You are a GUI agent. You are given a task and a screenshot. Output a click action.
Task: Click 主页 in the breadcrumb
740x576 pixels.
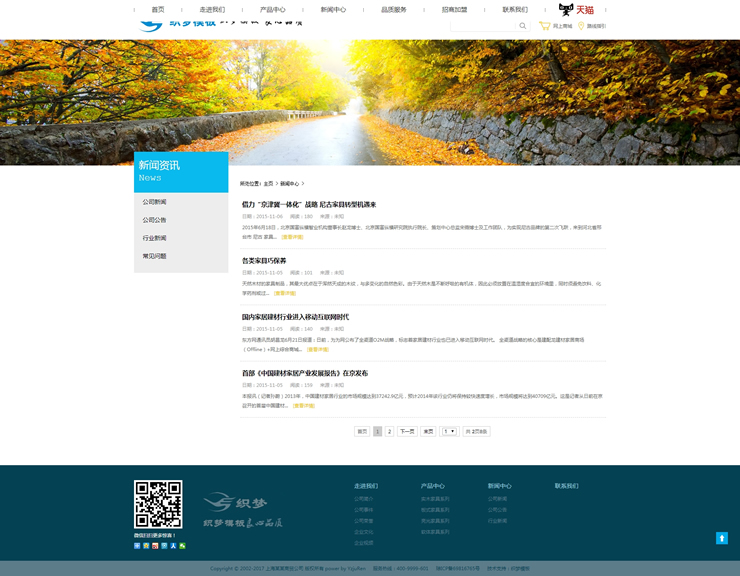268,184
